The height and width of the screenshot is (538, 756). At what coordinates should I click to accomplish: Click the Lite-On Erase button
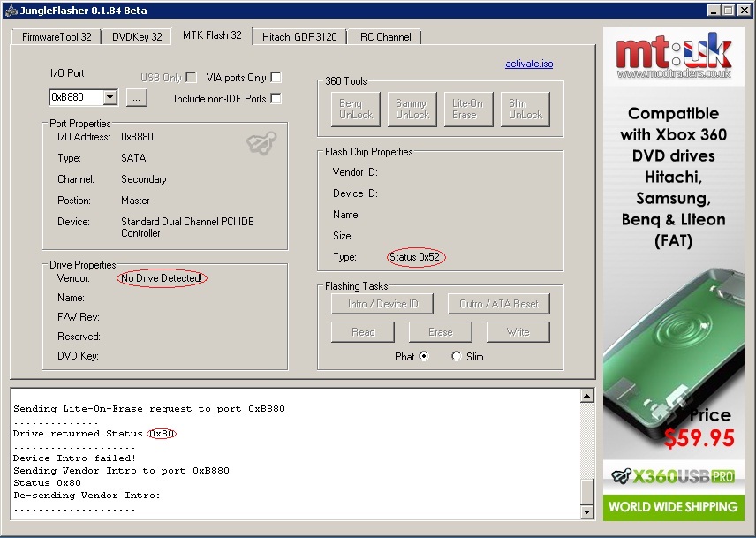[469, 110]
